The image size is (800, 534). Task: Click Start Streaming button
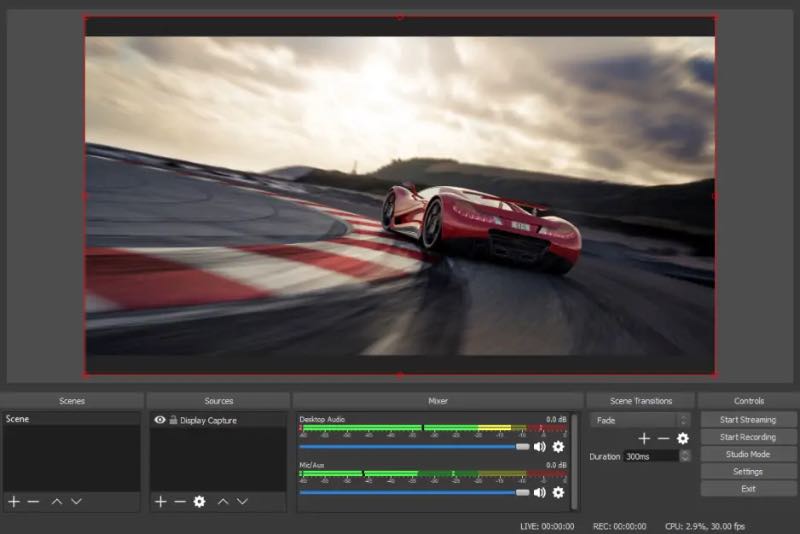[x=748, y=420]
